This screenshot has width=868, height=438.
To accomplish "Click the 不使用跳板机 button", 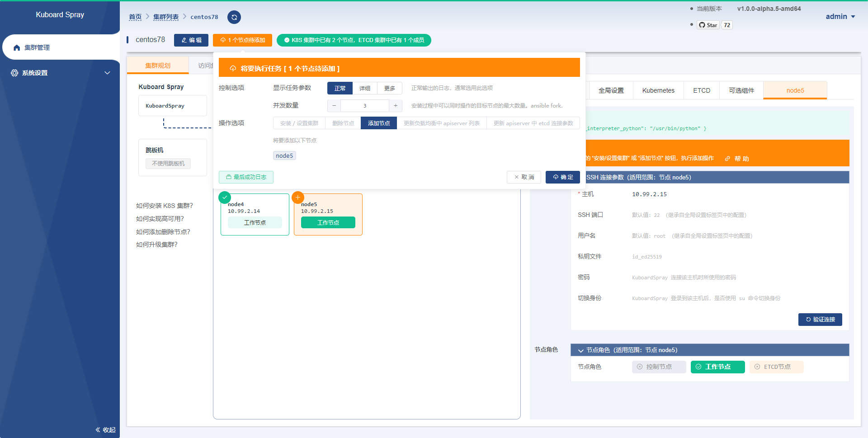I will coord(168,164).
